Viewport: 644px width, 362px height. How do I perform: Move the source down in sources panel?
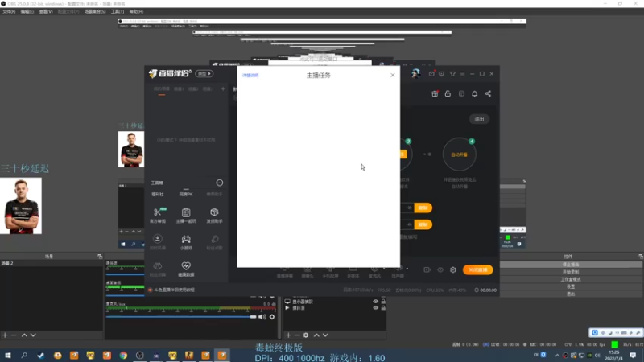pos(325,335)
